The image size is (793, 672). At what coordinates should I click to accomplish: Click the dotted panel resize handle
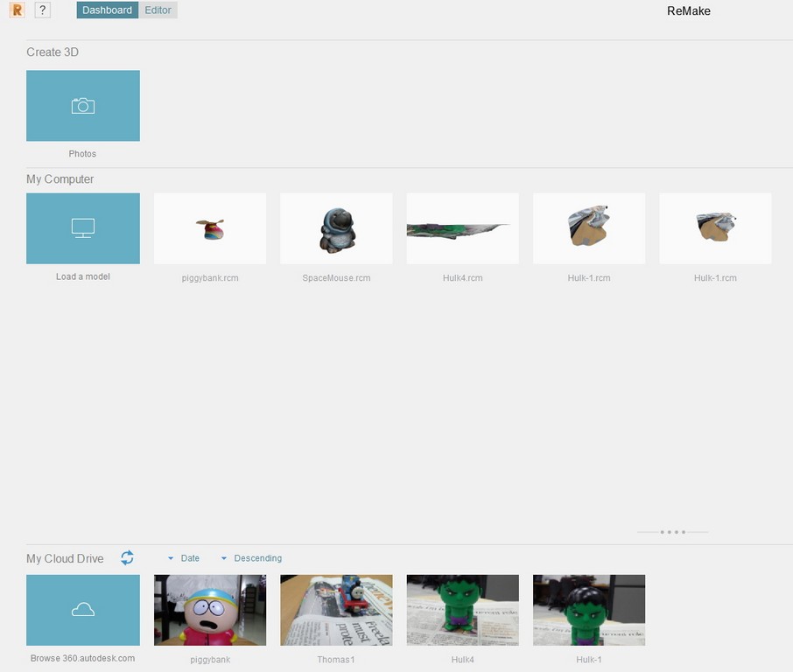[672, 532]
